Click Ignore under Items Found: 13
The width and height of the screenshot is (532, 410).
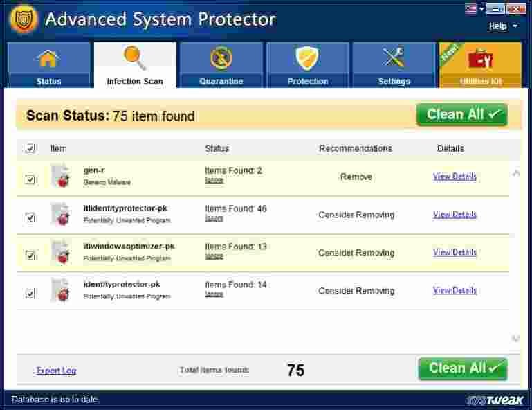[214, 256]
